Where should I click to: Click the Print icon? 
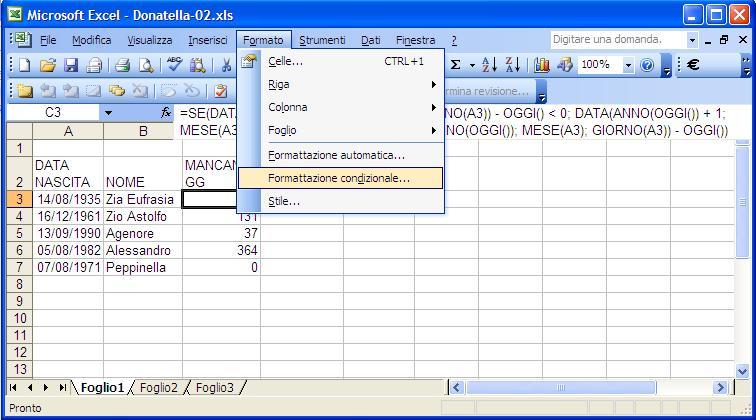(122, 65)
